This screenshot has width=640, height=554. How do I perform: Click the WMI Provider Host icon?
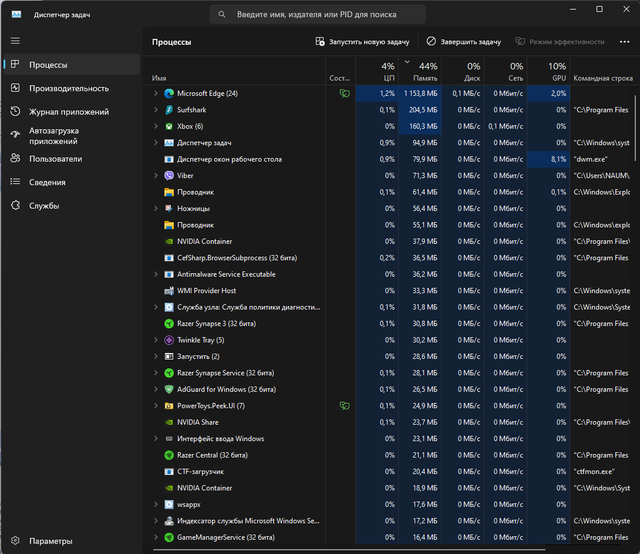point(169,291)
